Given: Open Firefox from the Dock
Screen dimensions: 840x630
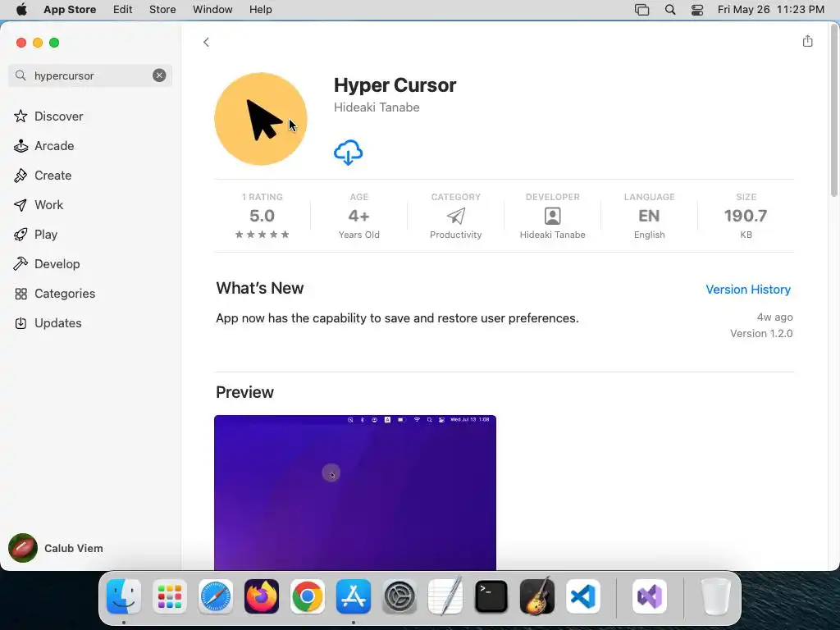Looking at the screenshot, I should (x=262, y=596).
